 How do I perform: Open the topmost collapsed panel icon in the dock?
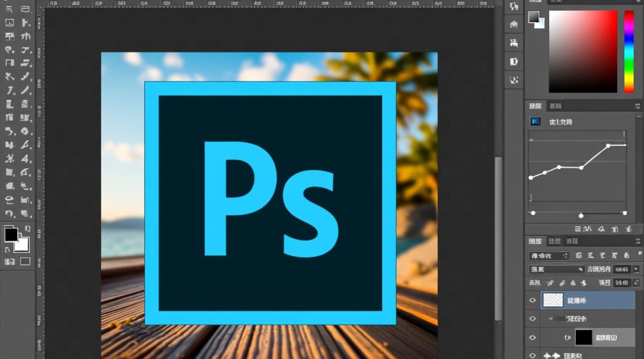514,6
